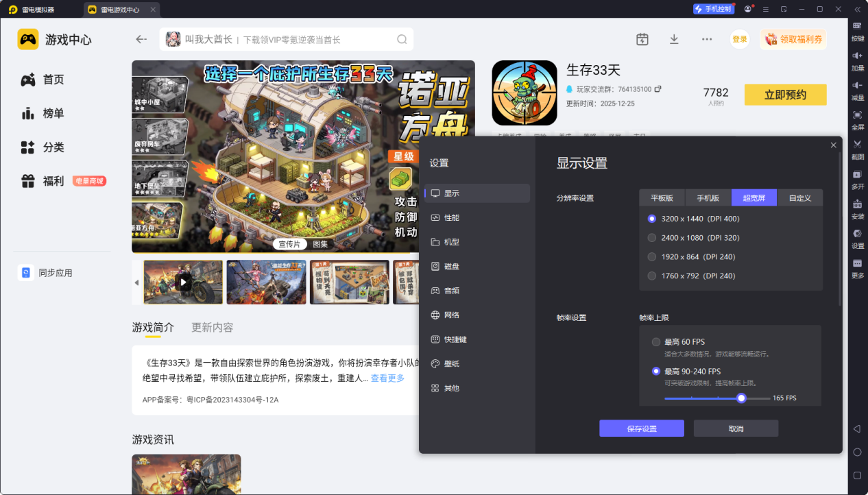Switch to the 更新内容 tab
This screenshot has height=495, width=868.
213,328
